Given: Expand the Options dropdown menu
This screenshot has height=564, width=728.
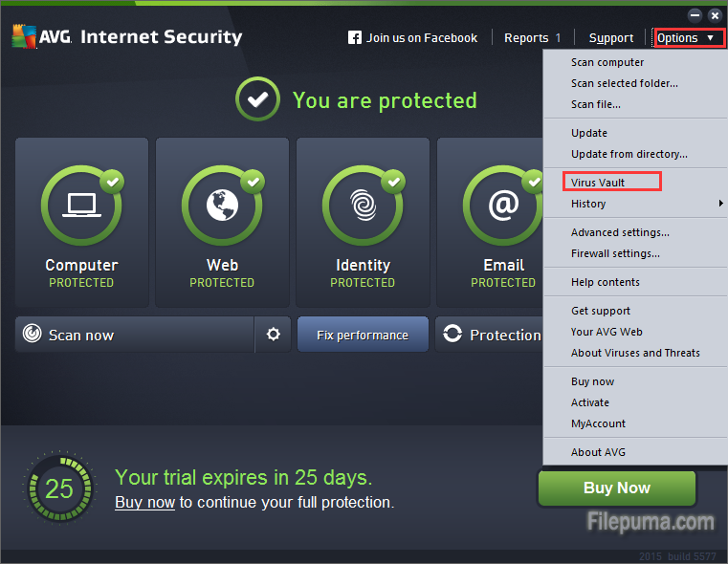Looking at the screenshot, I should tap(685, 38).
